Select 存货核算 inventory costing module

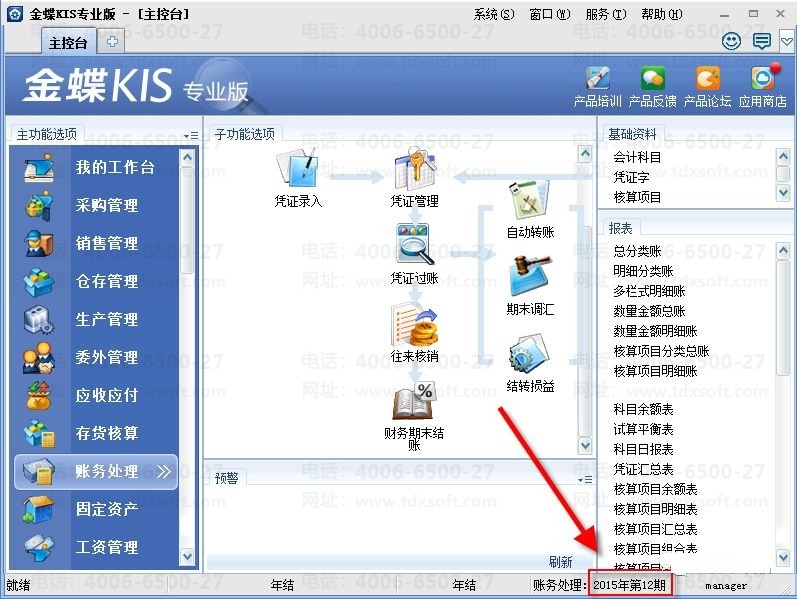pyautogui.click(x=98, y=433)
